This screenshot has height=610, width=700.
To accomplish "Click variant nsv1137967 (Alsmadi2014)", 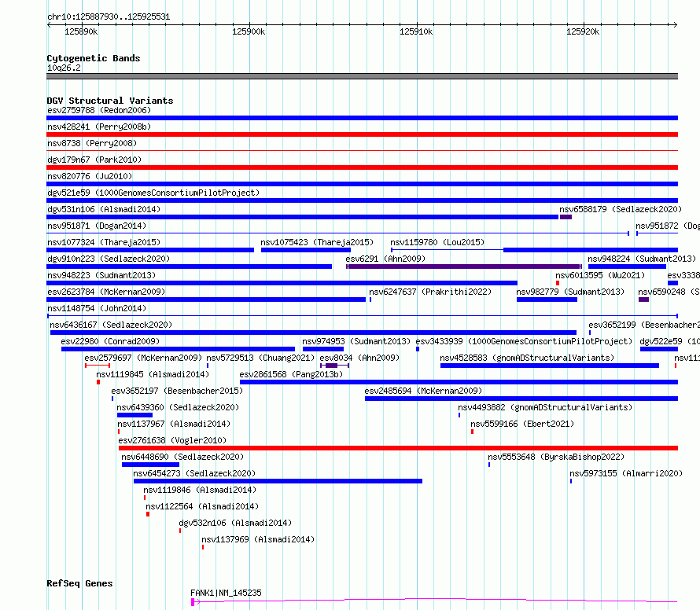I will click(x=174, y=424).
